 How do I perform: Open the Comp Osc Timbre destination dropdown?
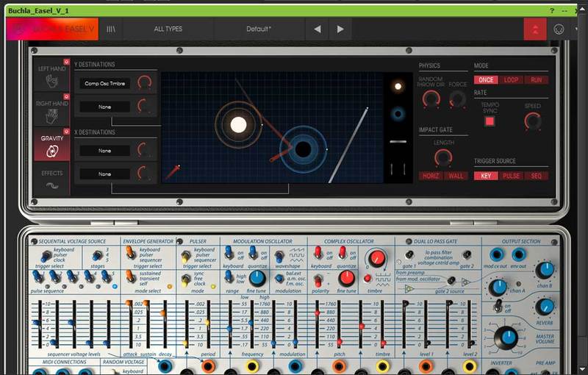105,84
